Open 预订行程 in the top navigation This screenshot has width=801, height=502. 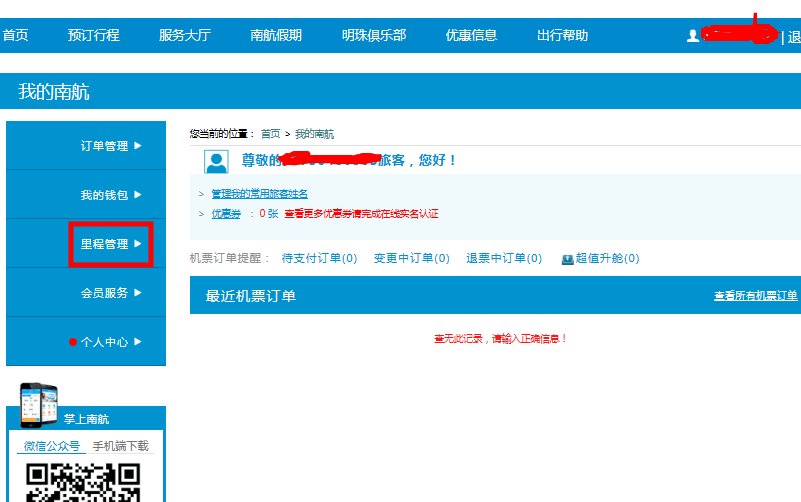pos(93,35)
